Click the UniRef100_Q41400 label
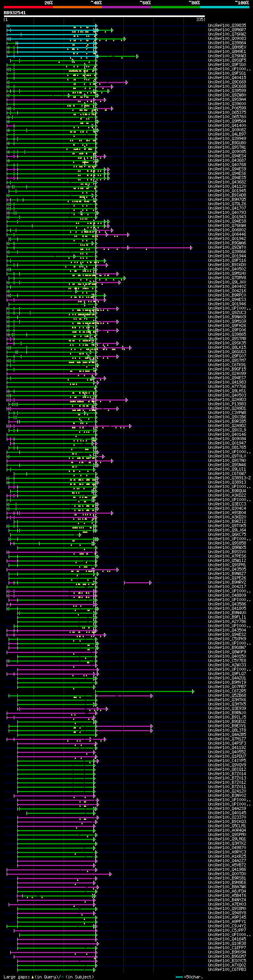This screenshot has width=253, height=980. coord(227,126)
